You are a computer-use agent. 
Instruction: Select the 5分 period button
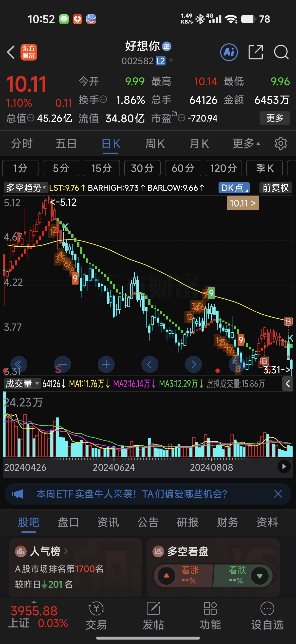[61, 168]
